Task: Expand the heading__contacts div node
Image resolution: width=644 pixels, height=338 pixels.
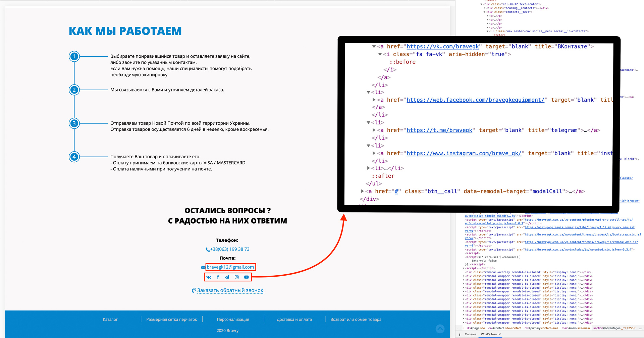Action: tap(484, 8)
